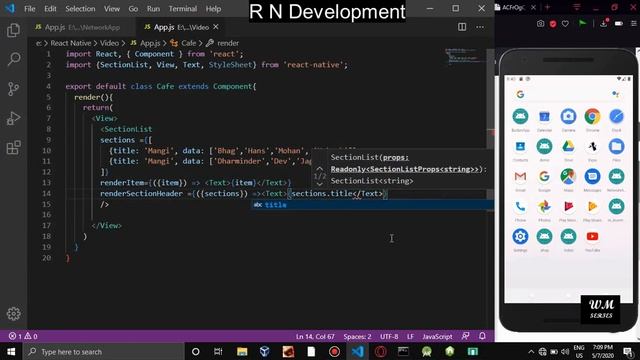Screen dimensions: 640x360
Task: Click the Ln 14, Col 67 status entry
Action: pyautogui.click(x=315, y=336)
